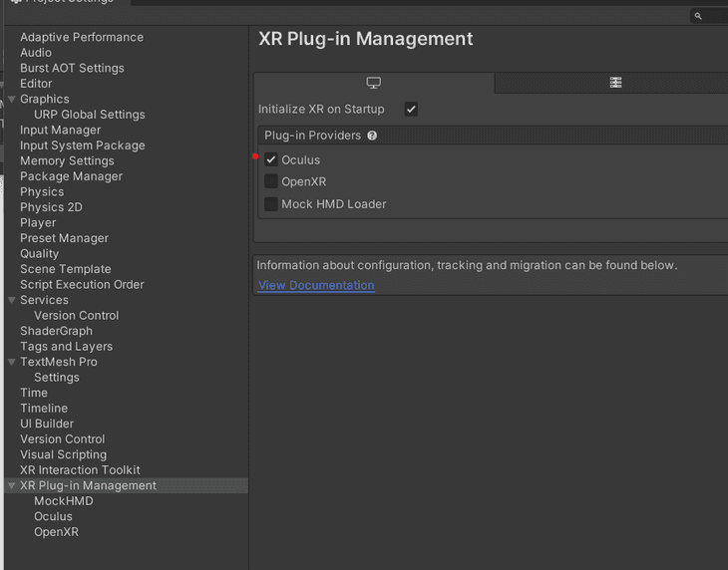This screenshot has width=728, height=570.
Task: Open Oculus sub-settings in sidebar
Action: [53, 516]
